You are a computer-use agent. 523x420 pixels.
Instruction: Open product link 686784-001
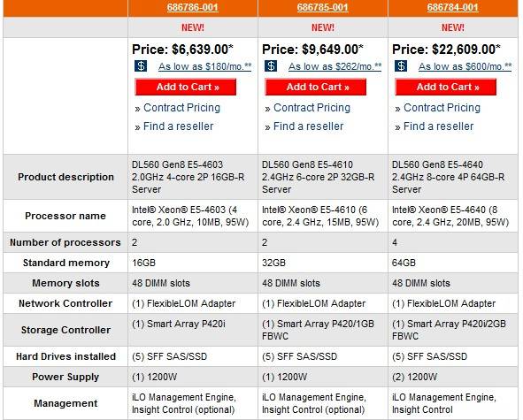452,7
